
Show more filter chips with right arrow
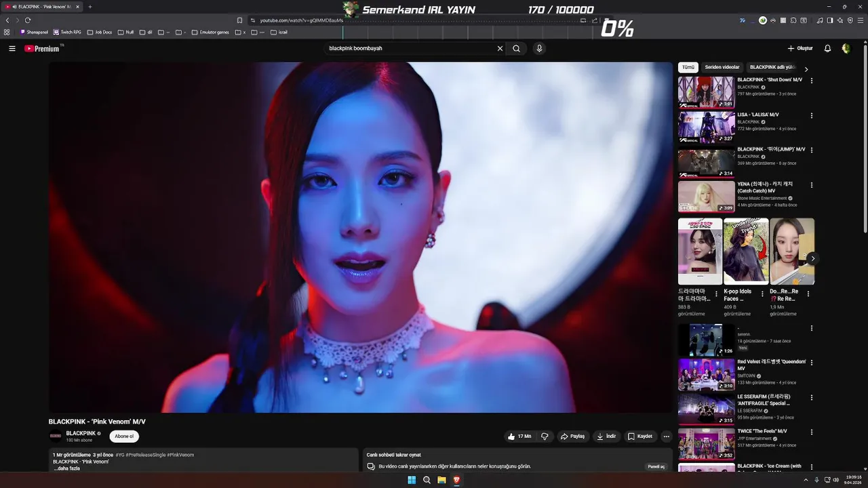tap(806, 69)
